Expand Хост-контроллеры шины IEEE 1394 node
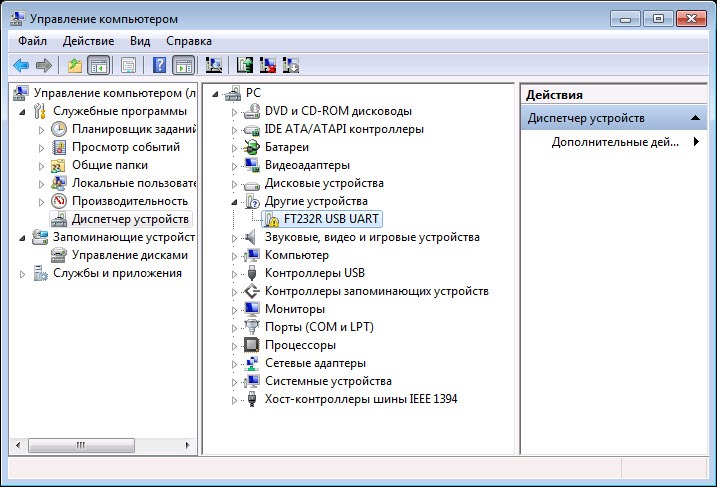The width and height of the screenshot is (717, 487). click(x=234, y=400)
